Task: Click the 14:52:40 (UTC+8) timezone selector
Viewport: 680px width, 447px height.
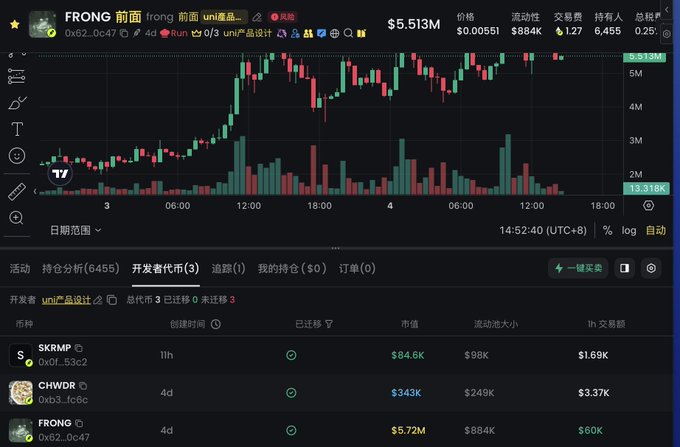Action: 543,230
